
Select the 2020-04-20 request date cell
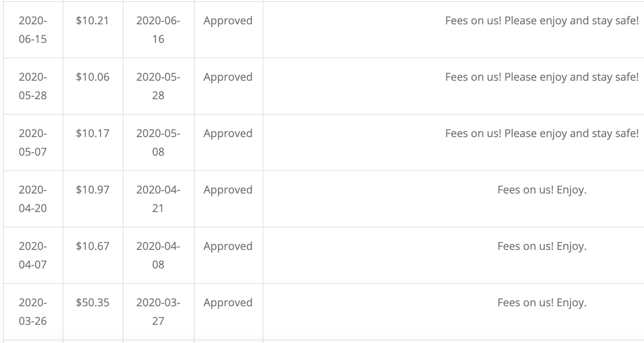[x=33, y=199]
